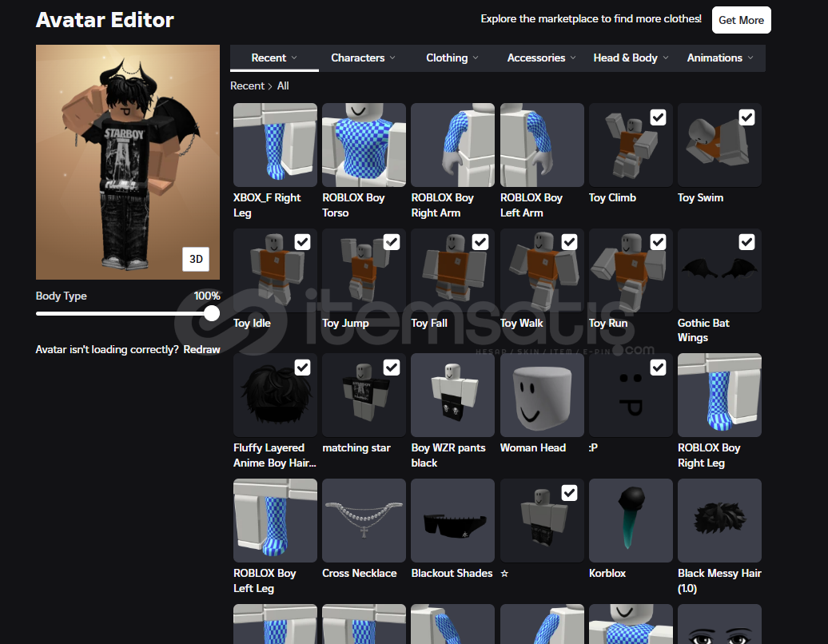Open the Korblox name link
Viewport: 828px width, 644px height.
pyautogui.click(x=607, y=573)
